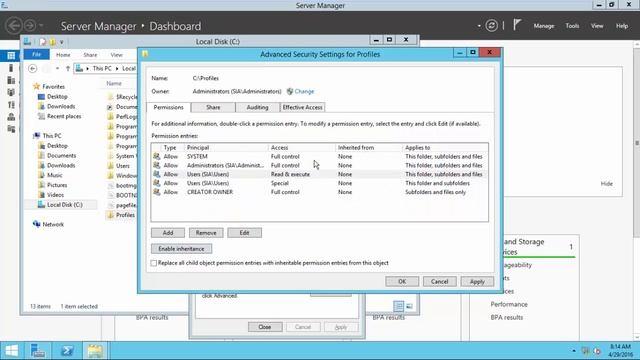Sort by the Inherited from column header
This screenshot has width=640, height=360.
coord(369,147)
